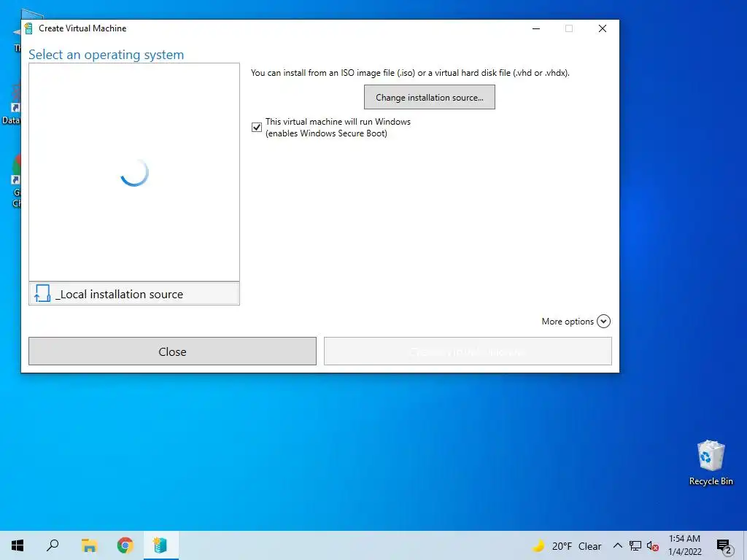747x560 pixels.
Task: Select Local installation source item
Action: (134, 294)
